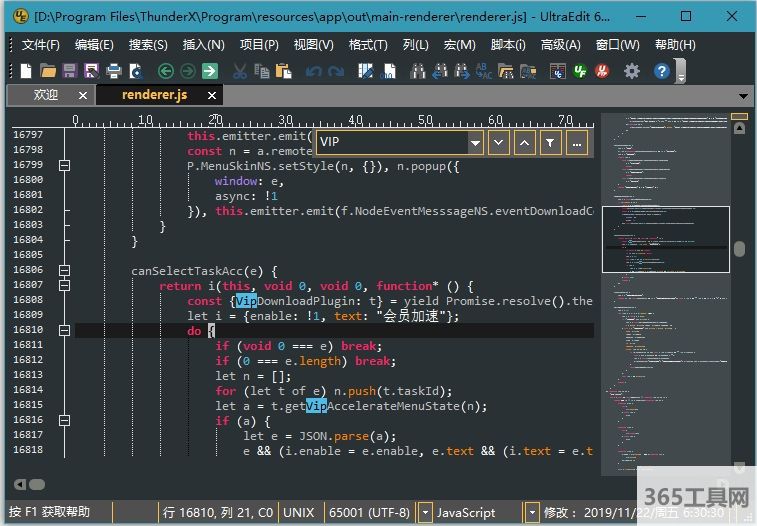The width and height of the screenshot is (757, 526).
Task: Toggle the filter button in the find bar
Action: (x=550, y=143)
